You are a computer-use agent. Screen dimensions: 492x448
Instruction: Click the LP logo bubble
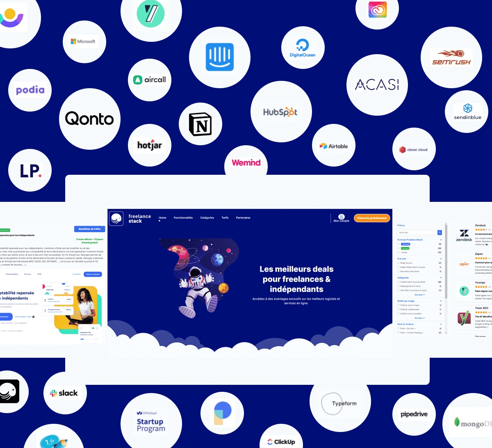pyautogui.click(x=30, y=171)
